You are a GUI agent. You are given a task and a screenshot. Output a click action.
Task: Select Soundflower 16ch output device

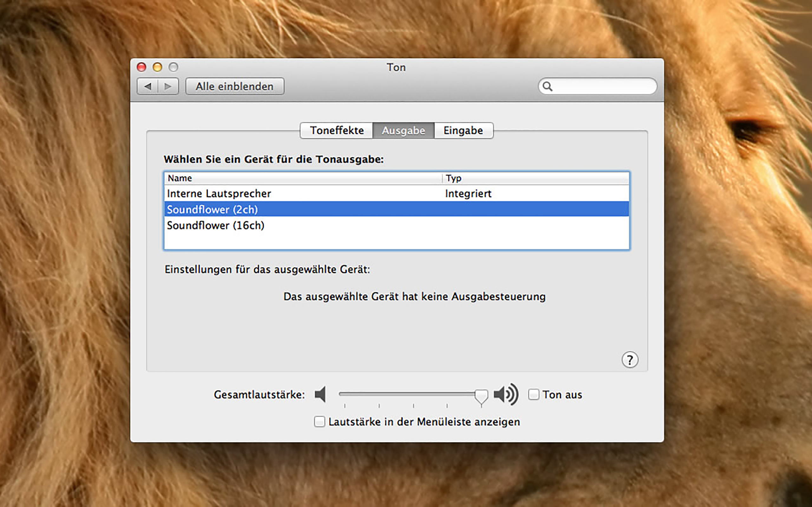[x=395, y=225]
